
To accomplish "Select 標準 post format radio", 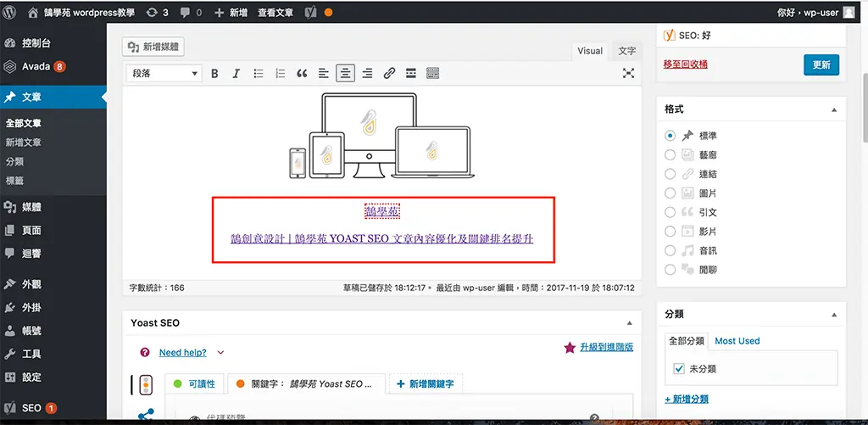I will (x=670, y=135).
